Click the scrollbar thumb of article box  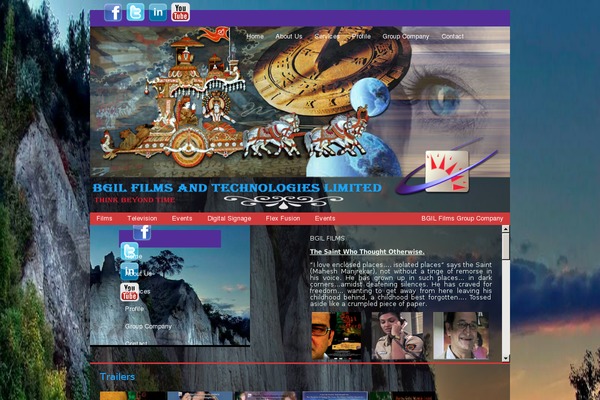tap(505, 246)
